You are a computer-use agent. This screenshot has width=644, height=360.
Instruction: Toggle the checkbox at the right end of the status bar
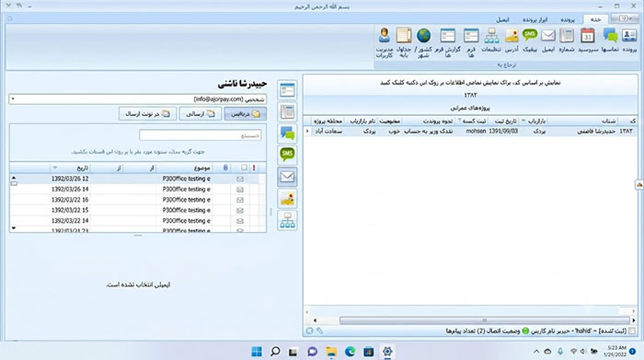pyautogui.click(x=632, y=331)
